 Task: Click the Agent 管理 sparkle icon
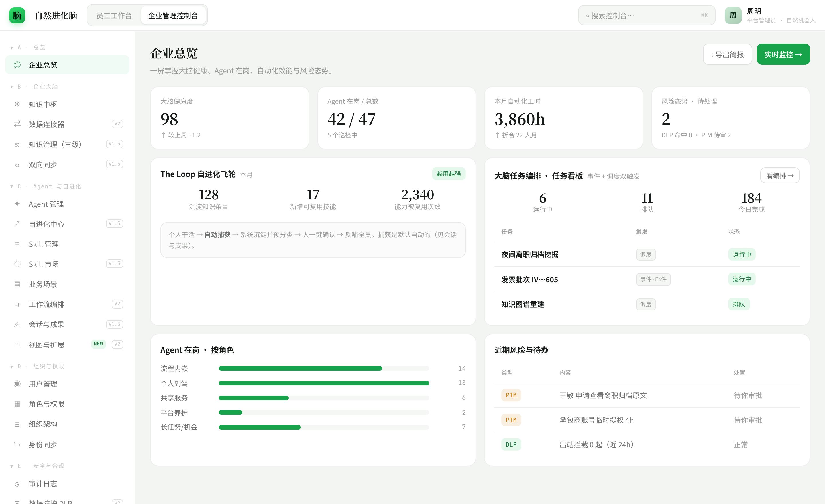coord(17,204)
